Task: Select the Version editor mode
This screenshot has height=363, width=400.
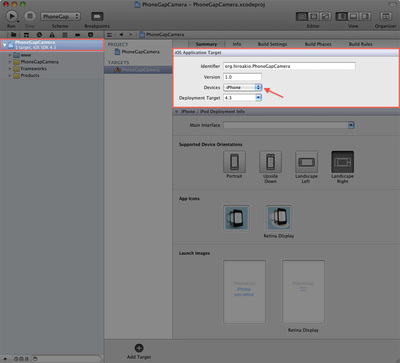Action: tap(325, 16)
